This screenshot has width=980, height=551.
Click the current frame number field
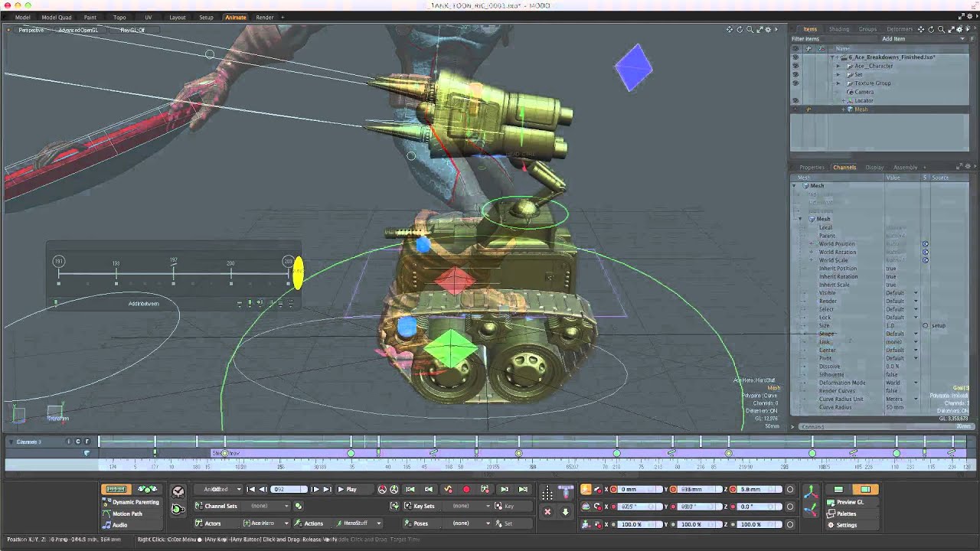tap(289, 489)
